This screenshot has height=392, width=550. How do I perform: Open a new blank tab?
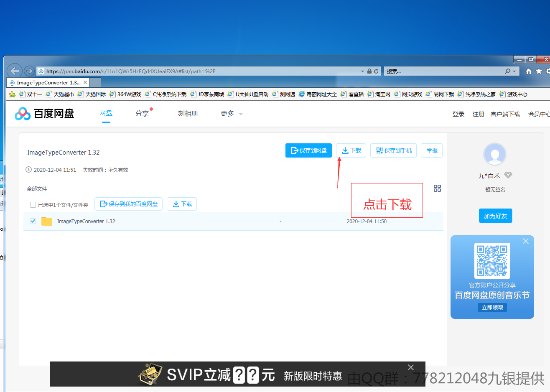point(95,82)
